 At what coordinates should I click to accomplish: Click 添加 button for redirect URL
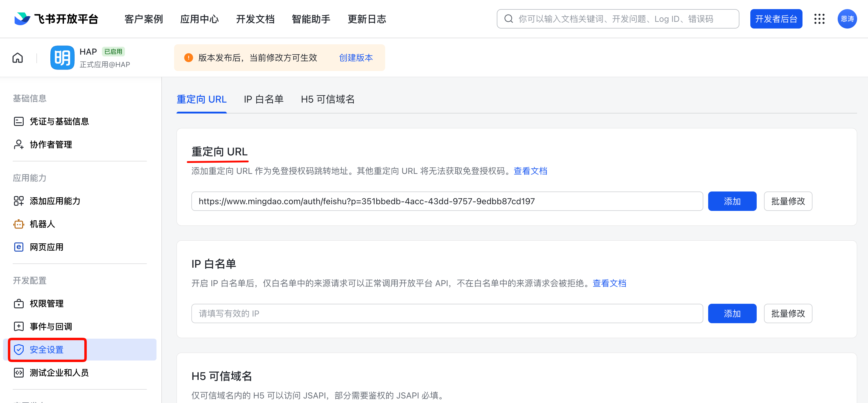point(732,201)
